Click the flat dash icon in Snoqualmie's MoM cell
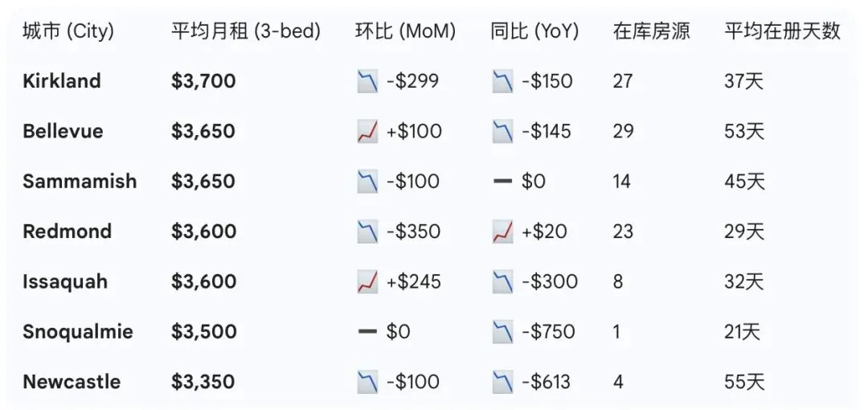 [367, 332]
